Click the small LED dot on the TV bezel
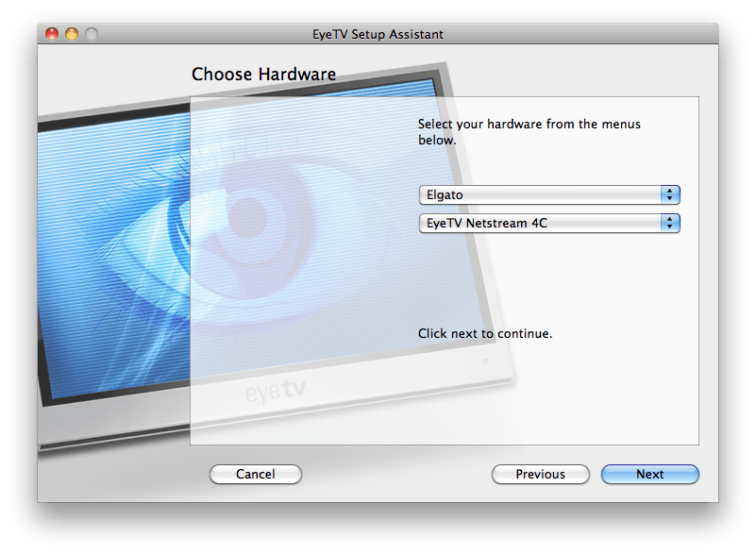Viewport: 756px width, 554px height. click(x=485, y=361)
